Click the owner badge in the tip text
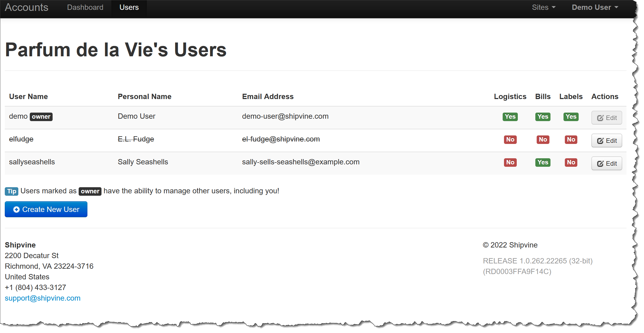The width and height of the screenshot is (644, 333). (90, 191)
